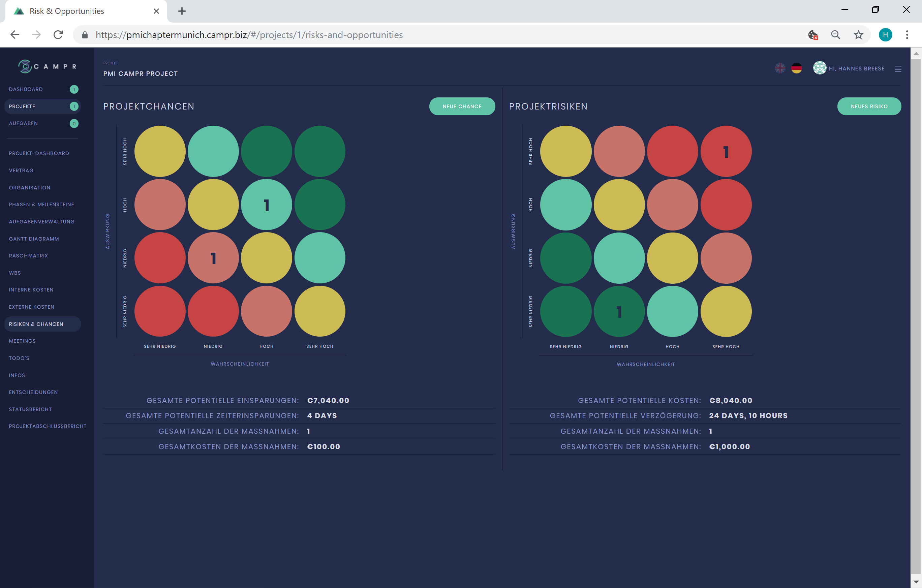Screen dimensions: 922x588
Task: Open Vertrag page
Action: tap(21, 171)
